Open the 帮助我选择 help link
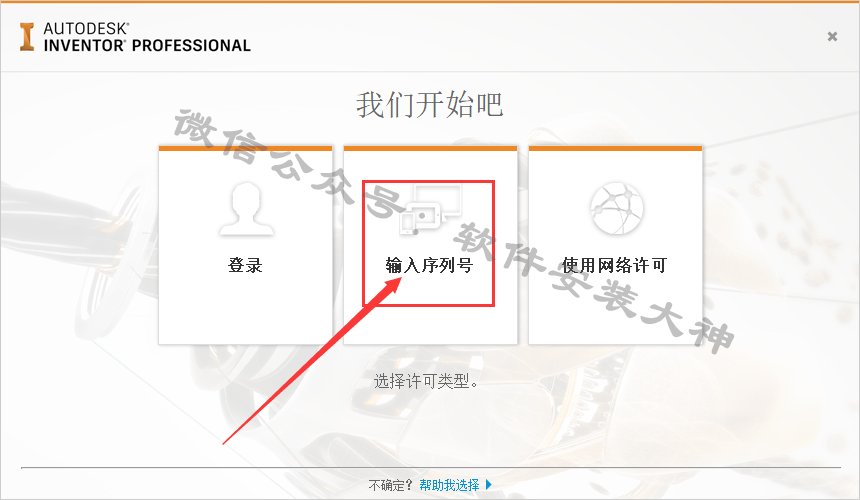The width and height of the screenshot is (860, 500). 449,485
